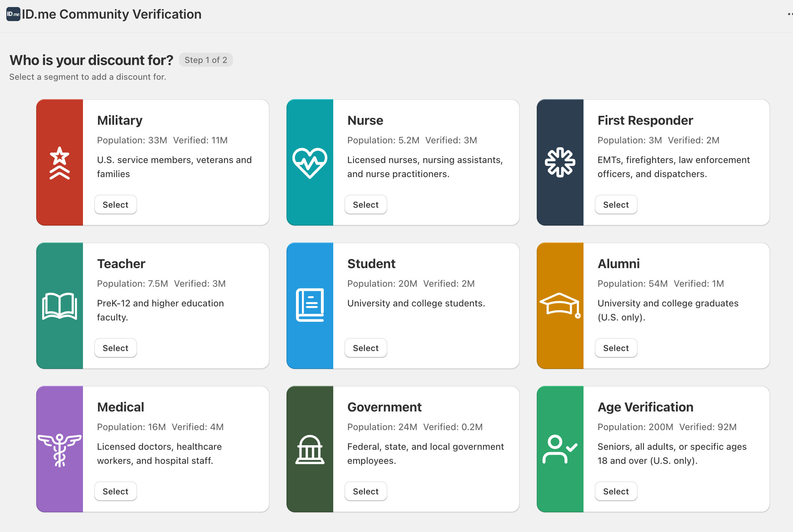793x532 pixels.
Task: Click the Step 1 of 2 badge
Action: [x=206, y=60]
